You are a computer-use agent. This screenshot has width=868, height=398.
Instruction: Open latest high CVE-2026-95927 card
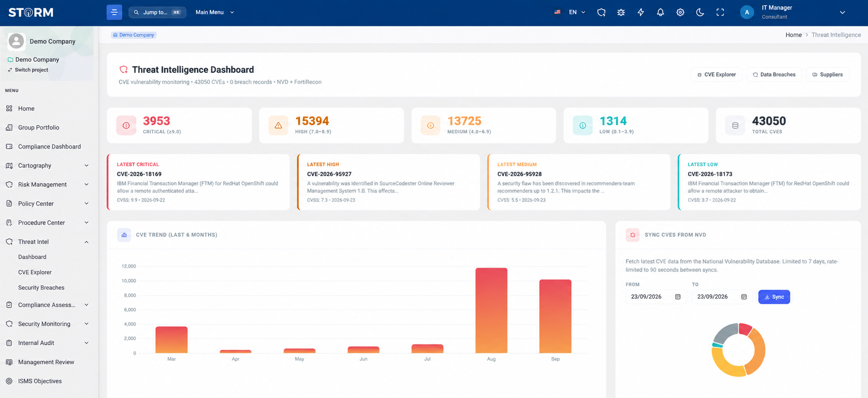point(389,182)
